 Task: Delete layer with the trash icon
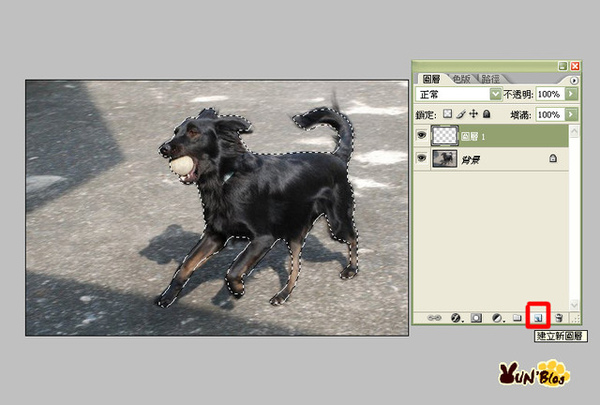[559, 318]
